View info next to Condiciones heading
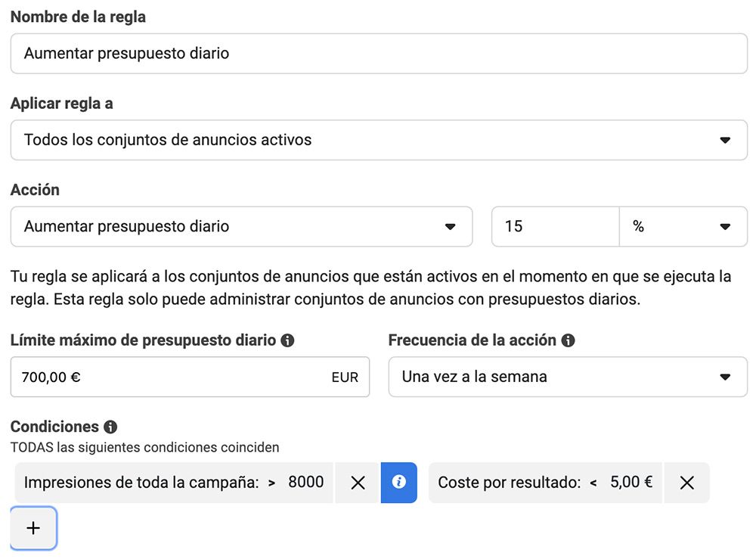The image size is (756, 559). (x=111, y=427)
